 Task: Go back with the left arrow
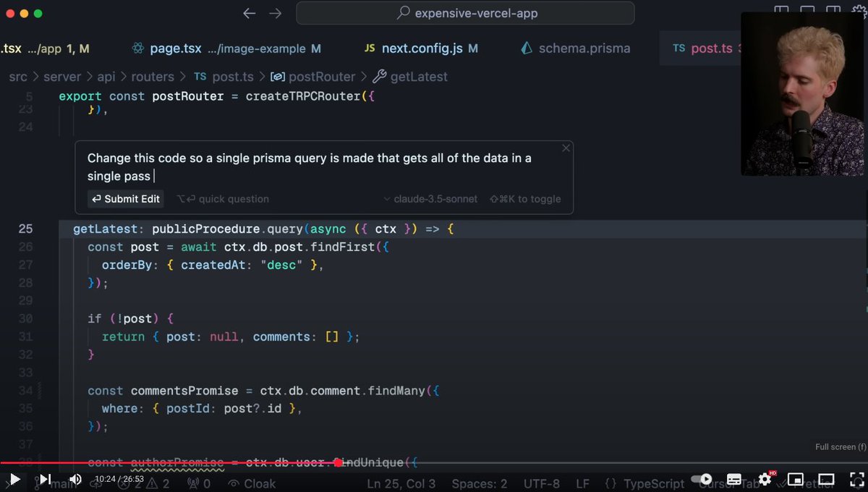point(250,13)
